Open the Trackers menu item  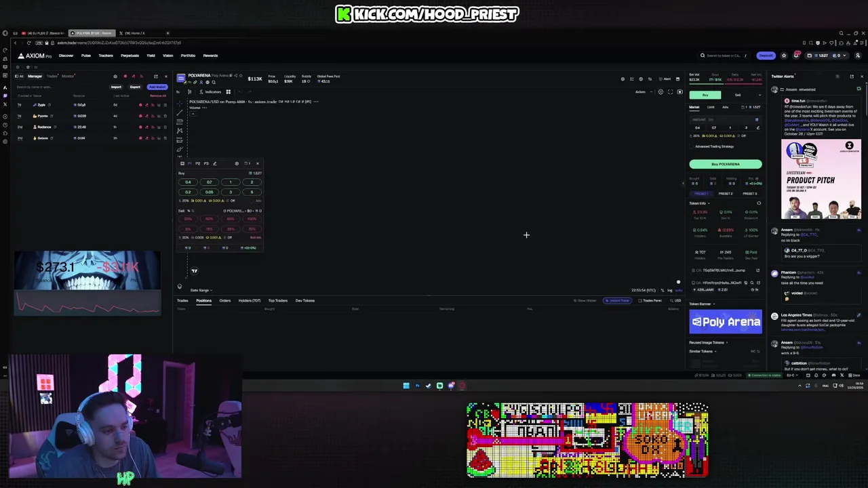pyautogui.click(x=106, y=56)
